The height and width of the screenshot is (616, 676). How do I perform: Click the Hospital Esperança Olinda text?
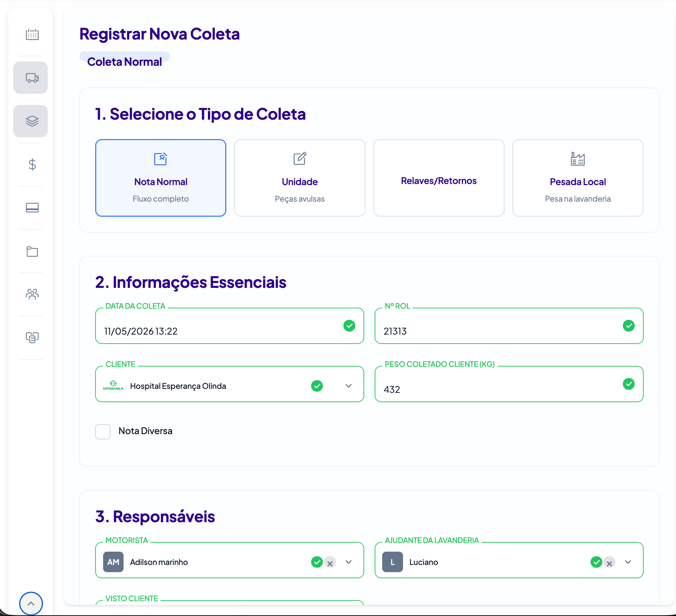coord(178,386)
